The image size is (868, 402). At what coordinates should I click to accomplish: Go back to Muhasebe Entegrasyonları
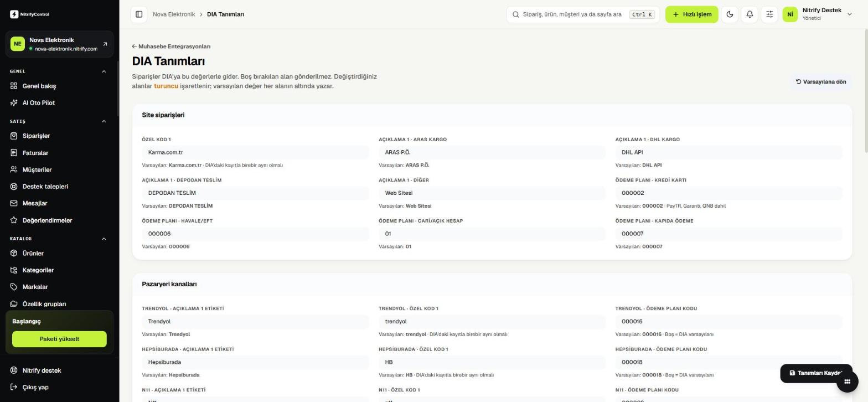tap(171, 47)
